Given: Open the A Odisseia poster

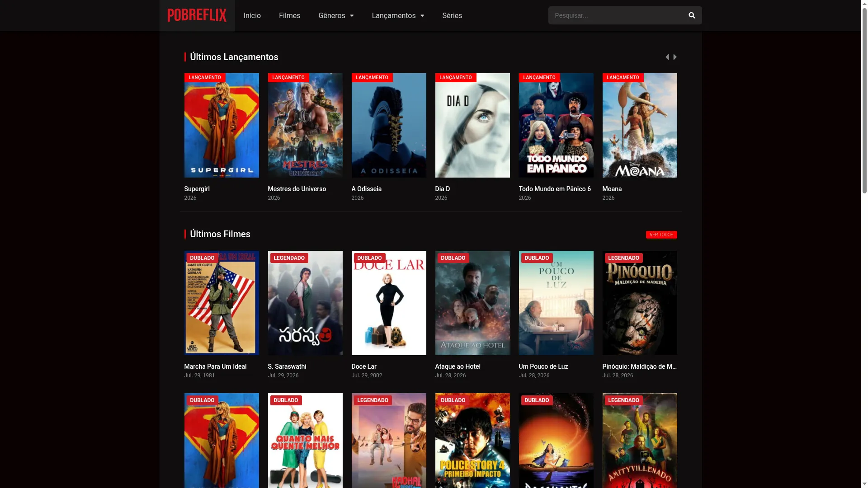Looking at the screenshot, I should 389,125.
